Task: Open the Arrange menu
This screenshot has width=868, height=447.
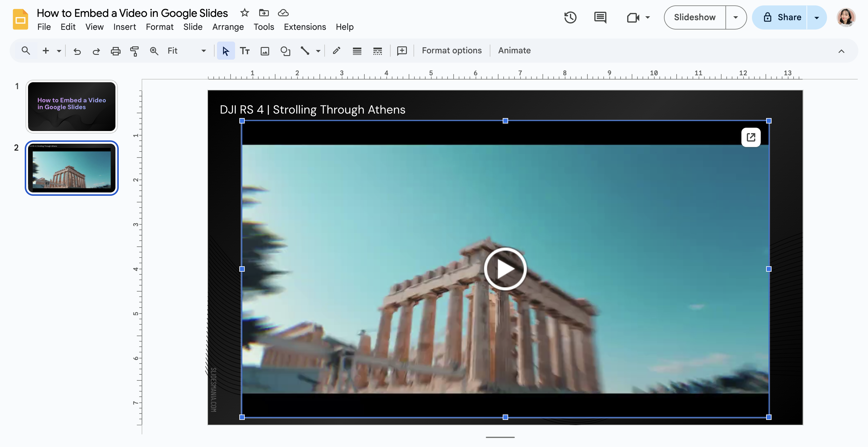Action: pos(228,27)
